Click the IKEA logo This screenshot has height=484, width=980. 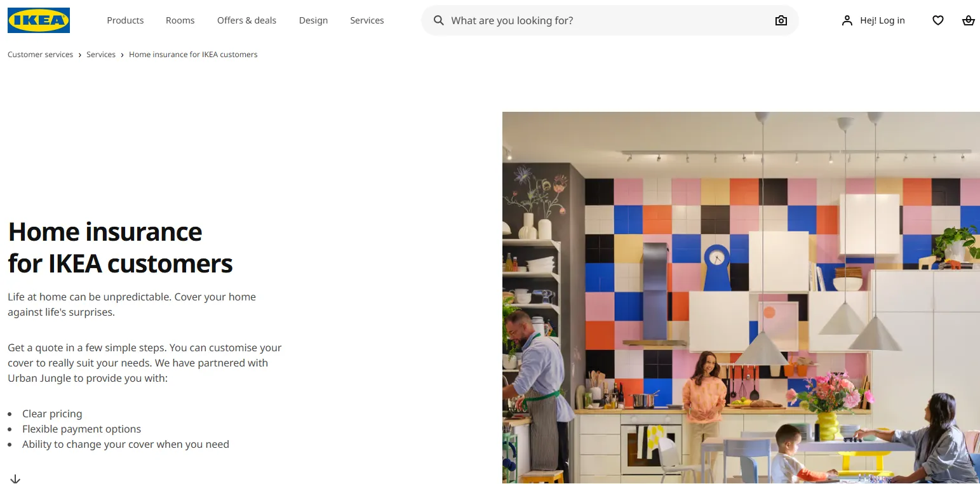point(39,20)
